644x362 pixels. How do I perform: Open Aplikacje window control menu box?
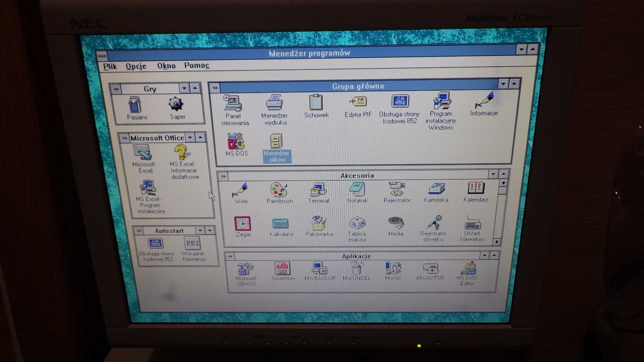click(230, 256)
